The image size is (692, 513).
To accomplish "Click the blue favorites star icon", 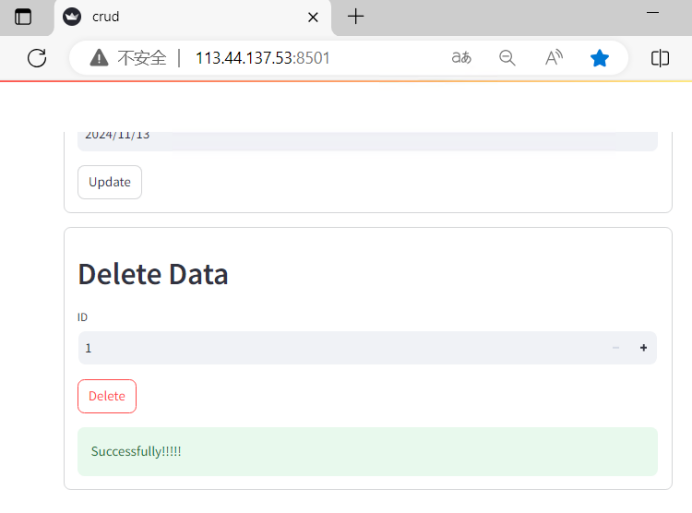I will (x=599, y=58).
